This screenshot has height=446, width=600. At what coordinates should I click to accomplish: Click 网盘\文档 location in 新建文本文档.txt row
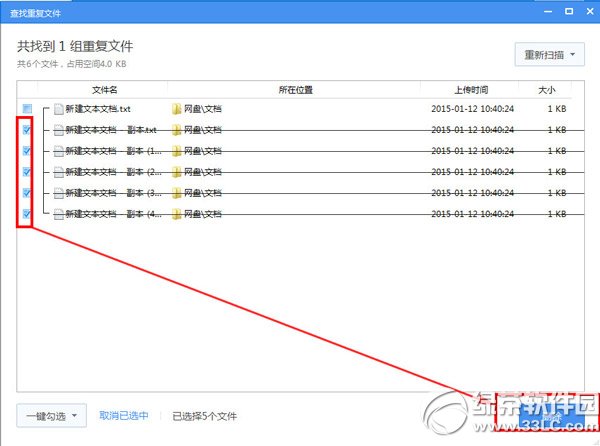pyautogui.click(x=203, y=109)
